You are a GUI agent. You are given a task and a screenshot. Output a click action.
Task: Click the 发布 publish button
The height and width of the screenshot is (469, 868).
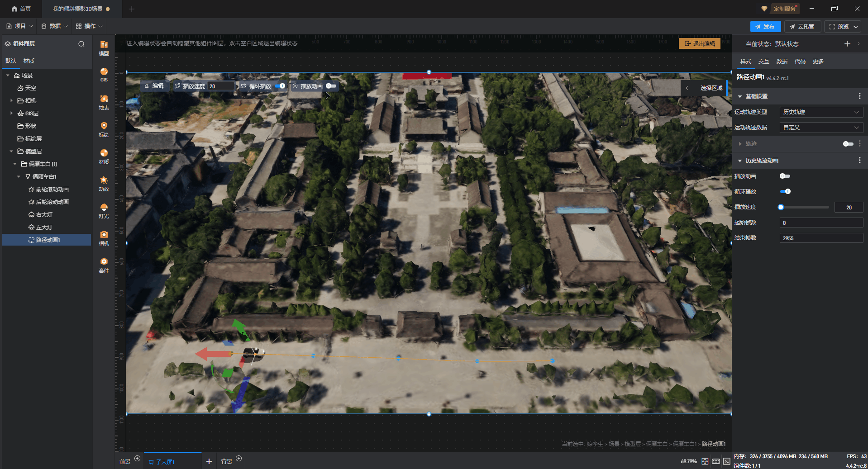(x=765, y=27)
